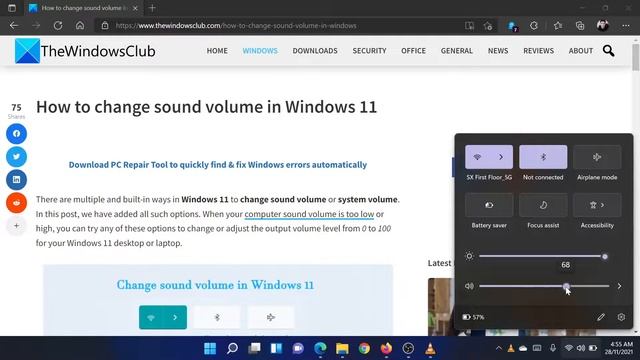
Task: Click site search magnifier icon
Action: 609,51
